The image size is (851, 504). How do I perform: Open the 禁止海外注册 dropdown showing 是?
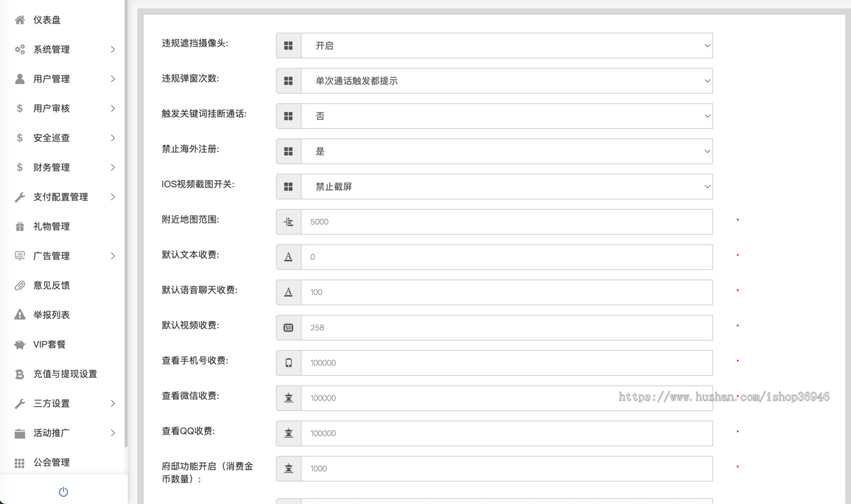coord(507,151)
